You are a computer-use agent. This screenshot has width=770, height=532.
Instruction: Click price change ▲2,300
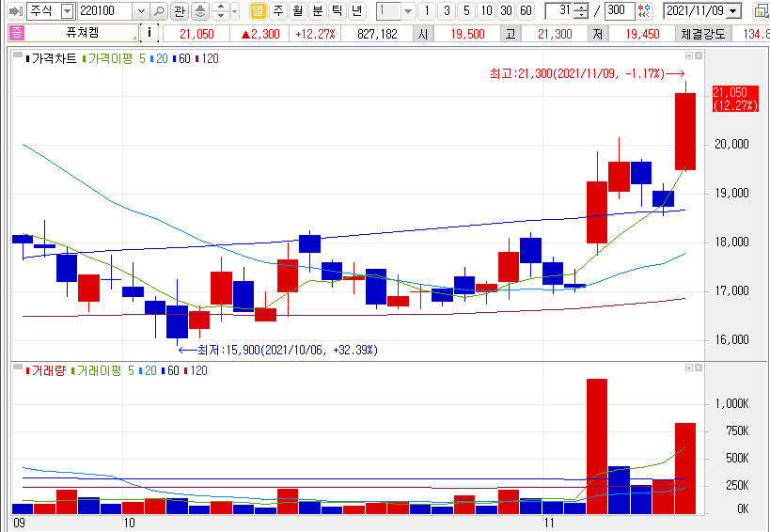point(260,34)
